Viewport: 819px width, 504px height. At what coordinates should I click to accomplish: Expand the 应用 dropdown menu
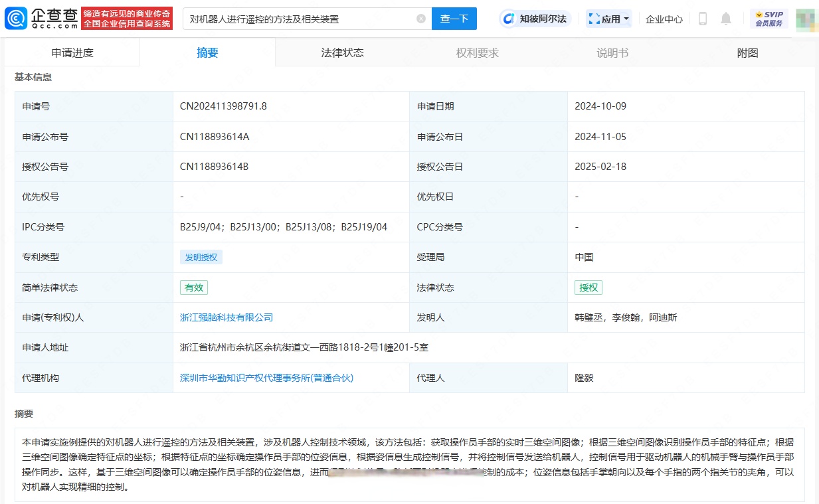point(610,19)
